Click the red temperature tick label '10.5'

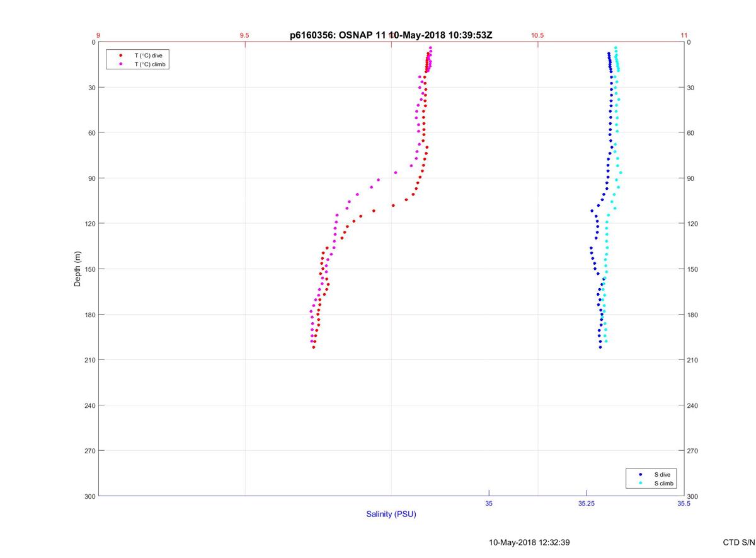537,35
